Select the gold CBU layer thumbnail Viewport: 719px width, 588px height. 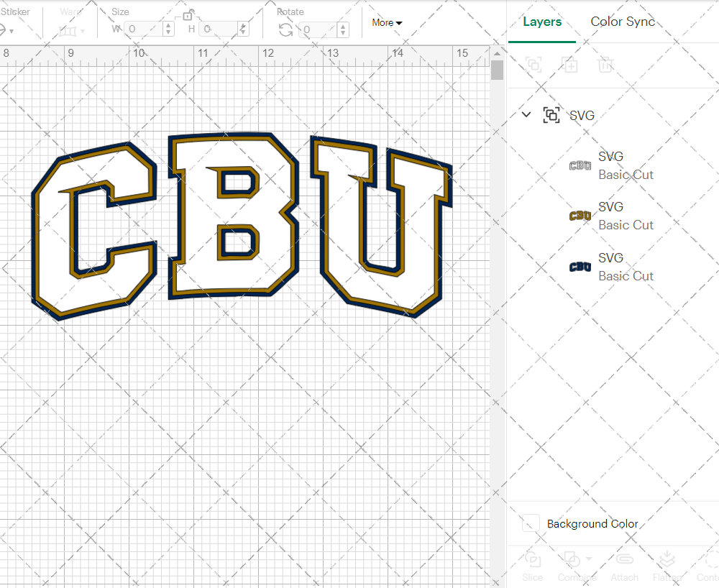point(580,215)
